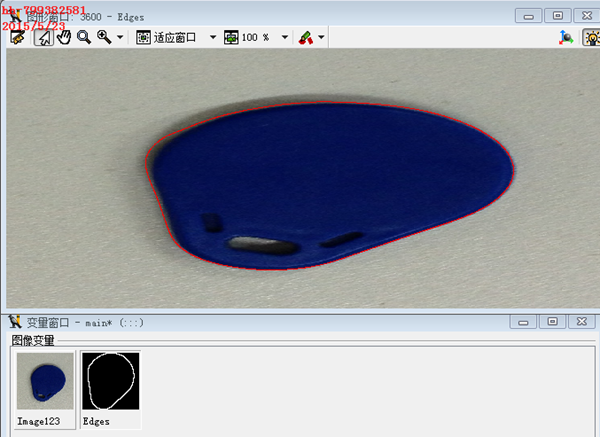Maximize the 变量窗口 variable window
This screenshot has width=600, height=437.
pyautogui.click(x=552, y=321)
